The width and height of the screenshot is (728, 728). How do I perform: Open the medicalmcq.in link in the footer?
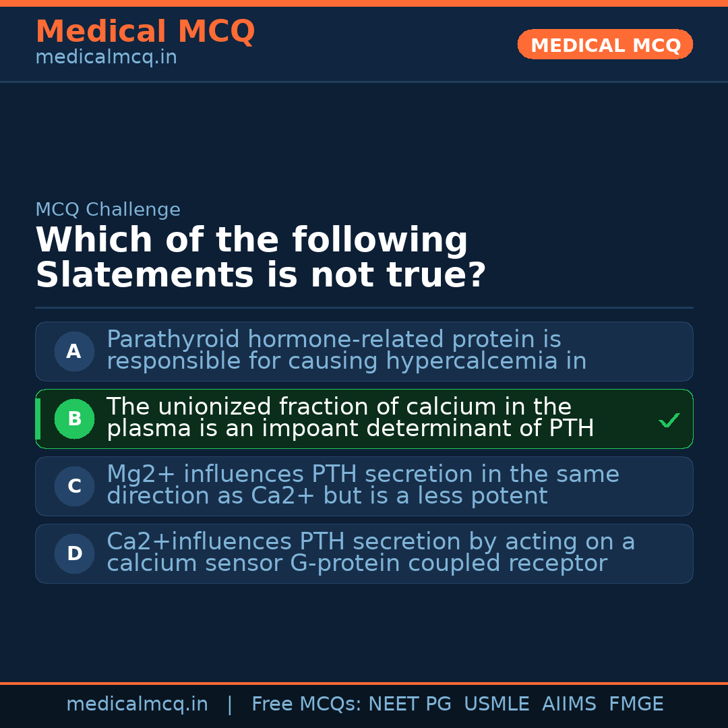[x=137, y=704]
